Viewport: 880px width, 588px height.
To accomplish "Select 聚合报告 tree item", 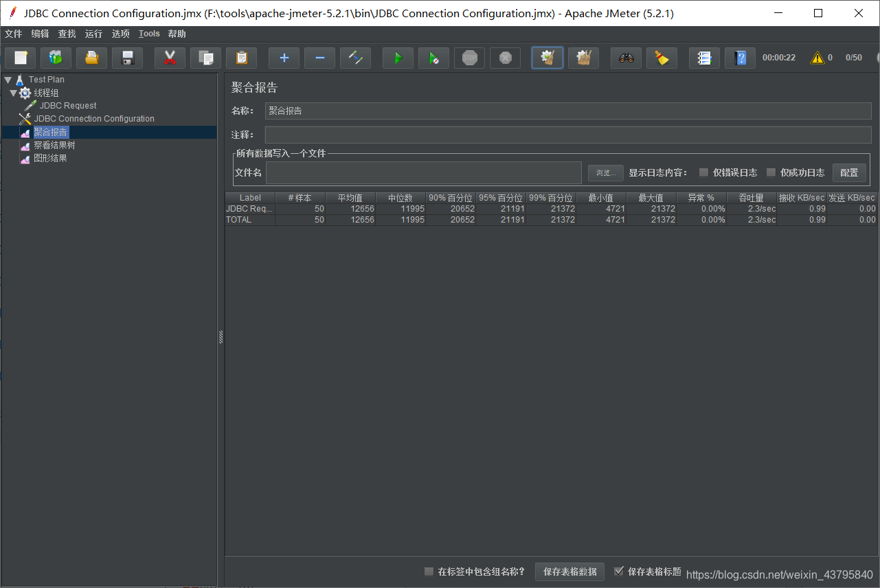I will (51, 133).
